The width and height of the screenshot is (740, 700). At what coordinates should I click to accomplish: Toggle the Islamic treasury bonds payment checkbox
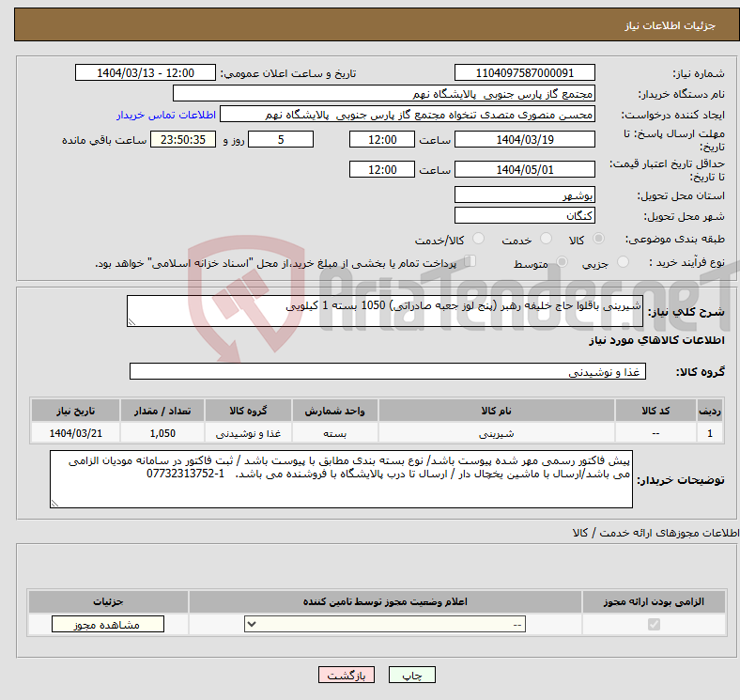[x=470, y=261]
